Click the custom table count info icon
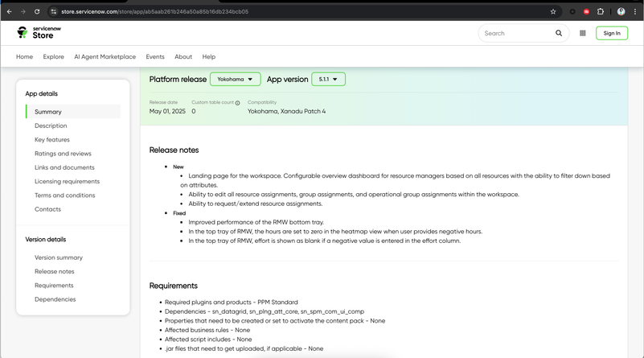644x358 pixels. [237, 103]
